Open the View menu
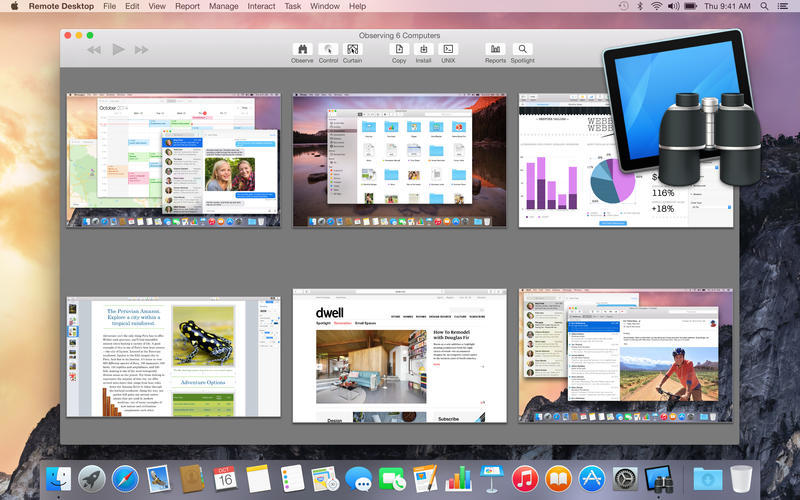This screenshot has height=500, width=800. [157, 6]
